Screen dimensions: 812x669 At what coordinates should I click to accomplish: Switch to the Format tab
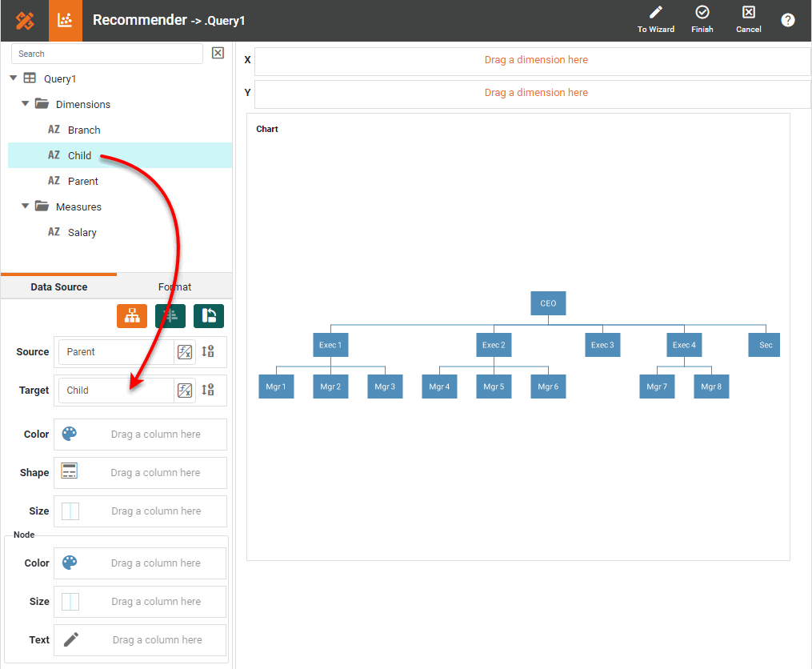tap(174, 287)
